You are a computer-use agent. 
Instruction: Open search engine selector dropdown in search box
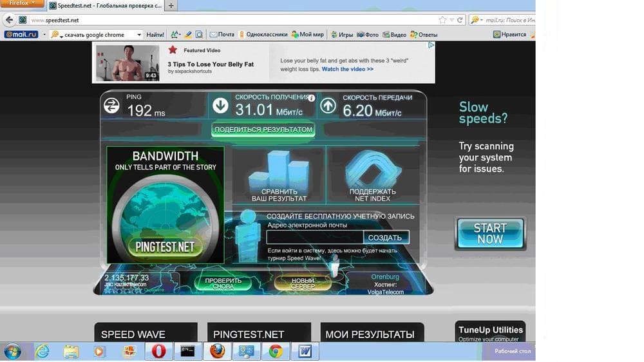[x=477, y=20]
